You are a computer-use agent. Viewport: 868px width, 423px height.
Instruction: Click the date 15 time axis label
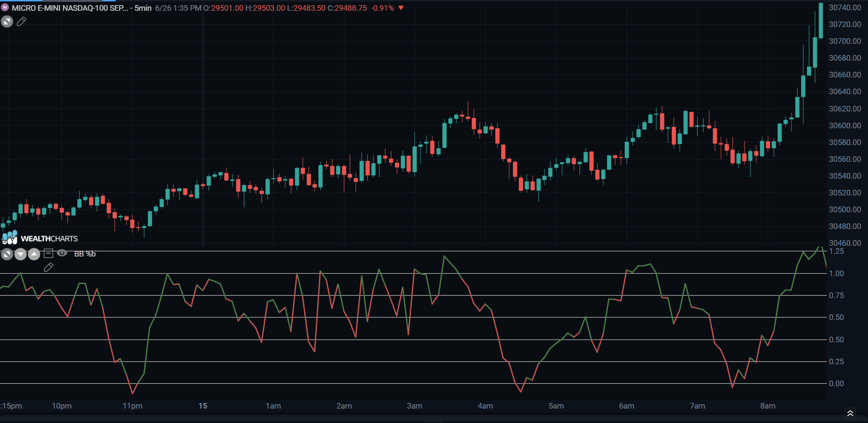pos(203,406)
